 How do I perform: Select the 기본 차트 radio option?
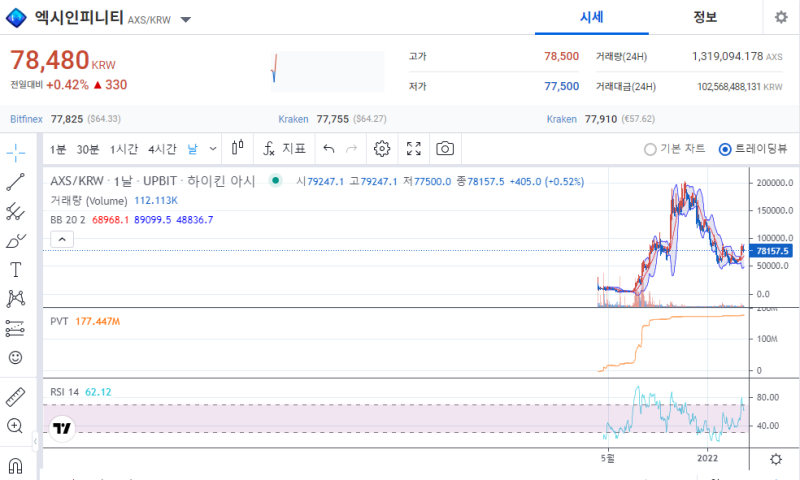coord(674,149)
